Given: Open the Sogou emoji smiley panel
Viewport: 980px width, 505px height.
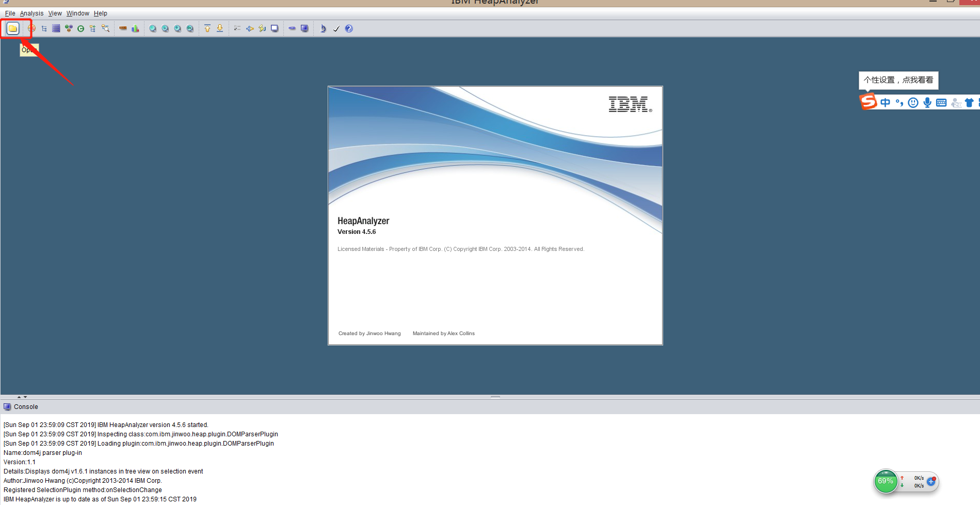Looking at the screenshot, I should coord(913,103).
